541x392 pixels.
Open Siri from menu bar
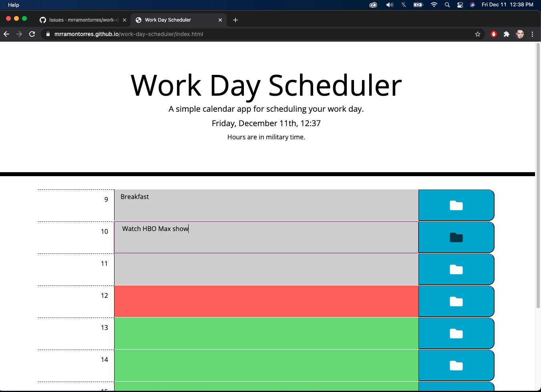pos(473,5)
